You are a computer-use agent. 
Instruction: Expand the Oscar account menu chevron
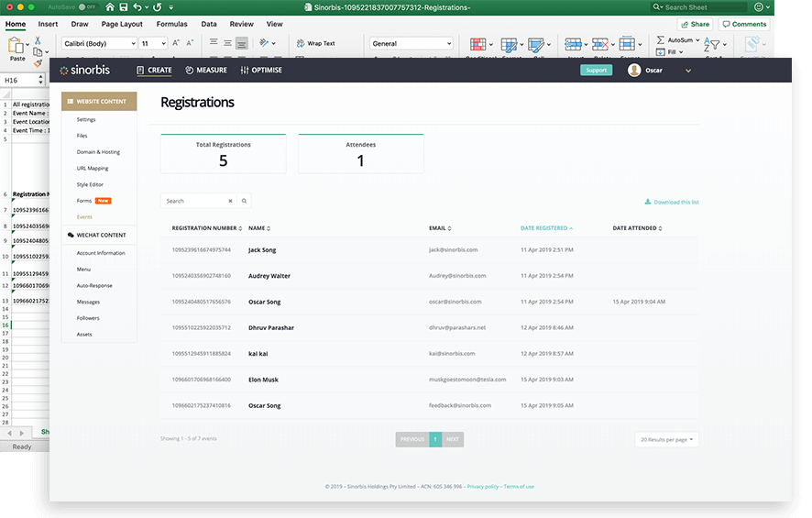688,71
